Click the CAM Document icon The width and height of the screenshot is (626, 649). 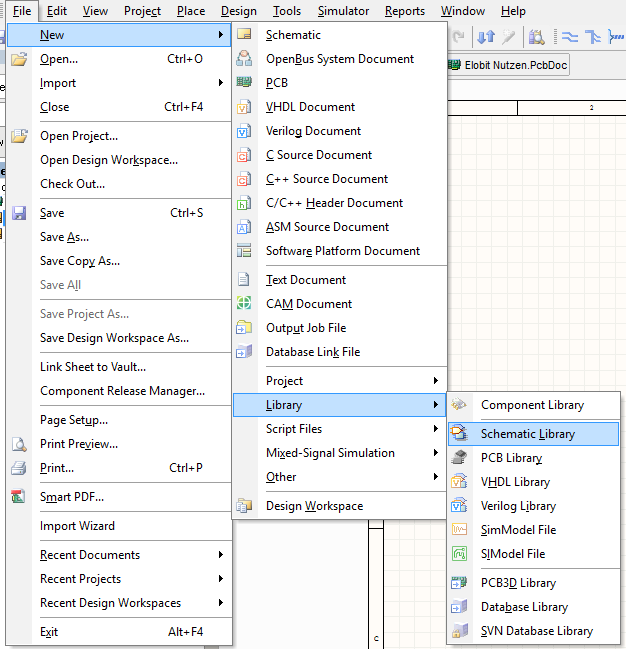click(245, 304)
